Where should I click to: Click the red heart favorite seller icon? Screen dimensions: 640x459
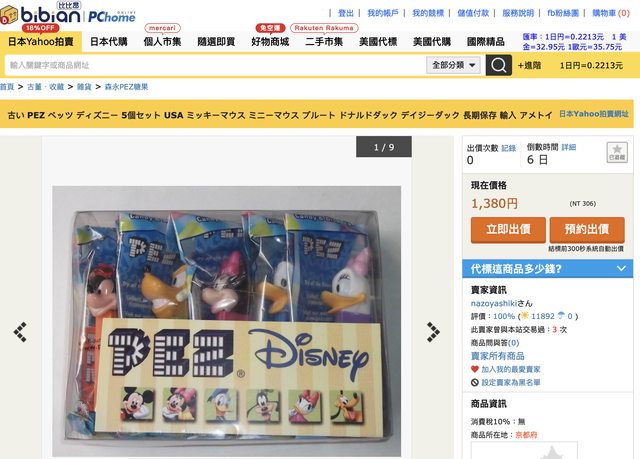[474, 369]
